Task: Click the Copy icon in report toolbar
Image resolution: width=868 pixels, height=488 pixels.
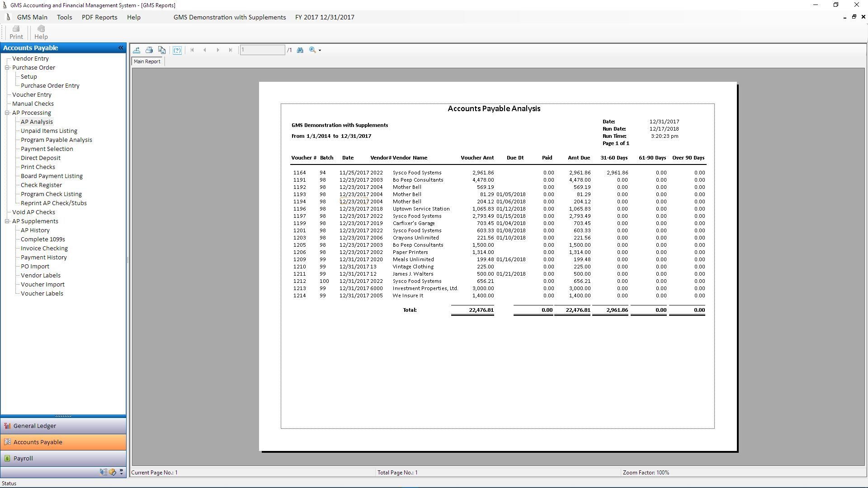Action: (162, 50)
